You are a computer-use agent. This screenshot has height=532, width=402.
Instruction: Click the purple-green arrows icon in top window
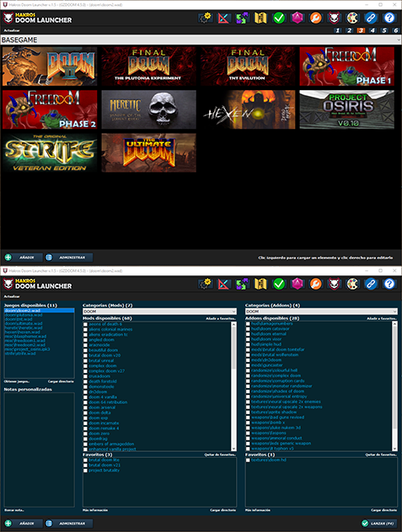[242, 18]
